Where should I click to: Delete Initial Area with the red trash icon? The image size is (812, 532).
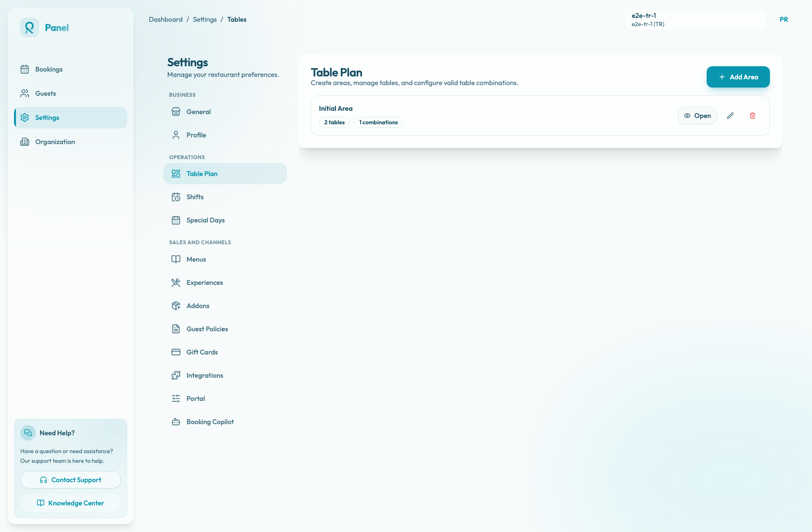(753, 116)
